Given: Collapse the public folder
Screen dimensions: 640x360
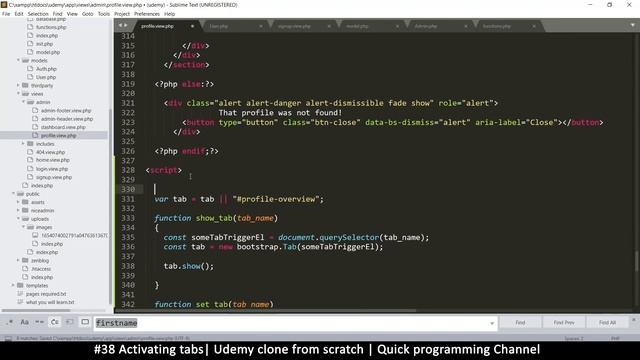Looking at the screenshot, I should tap(13, 193).
